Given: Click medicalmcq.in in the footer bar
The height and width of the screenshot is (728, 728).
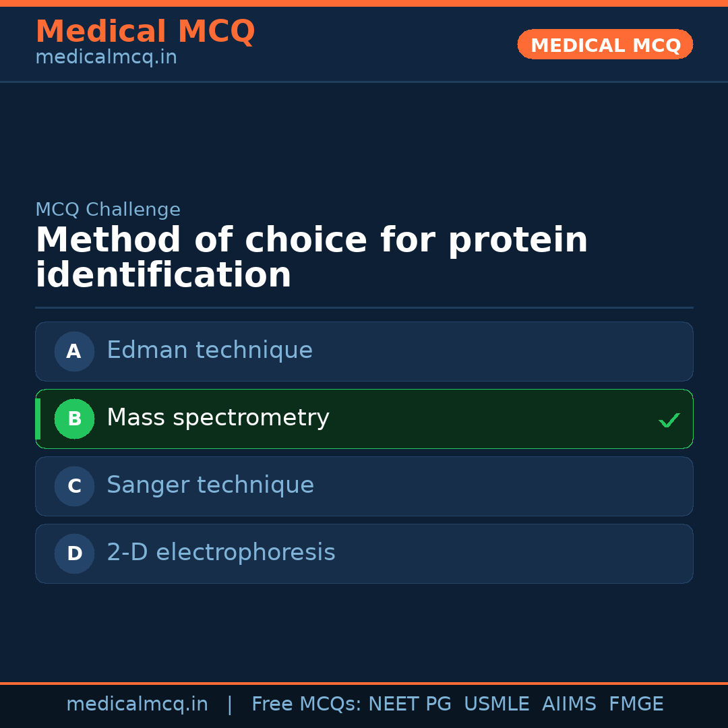Looking at the screenshot, I should click(137, 703).
